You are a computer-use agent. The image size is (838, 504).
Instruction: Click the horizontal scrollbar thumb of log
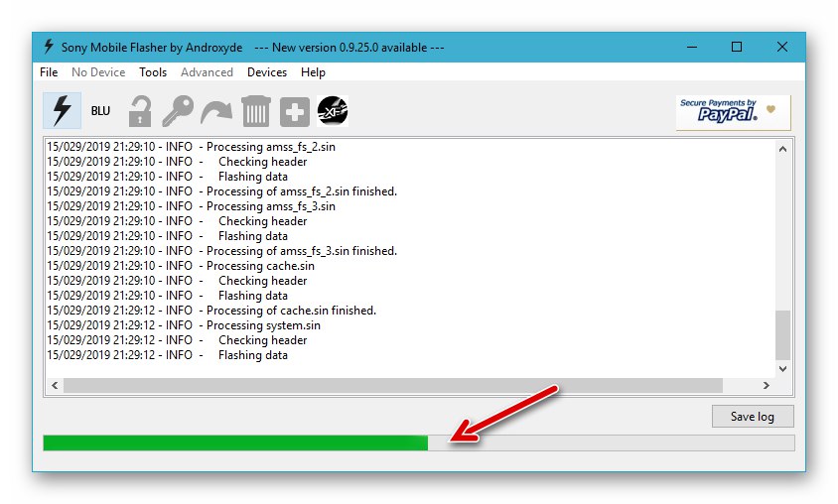pos(393,385)
